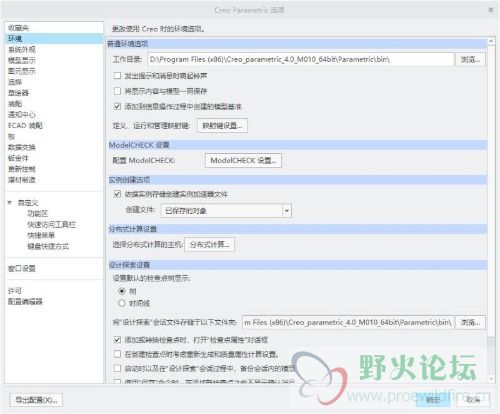Click the scrollbar down arrow
Screen dimensions: 500x414
[x=491, y=379]
